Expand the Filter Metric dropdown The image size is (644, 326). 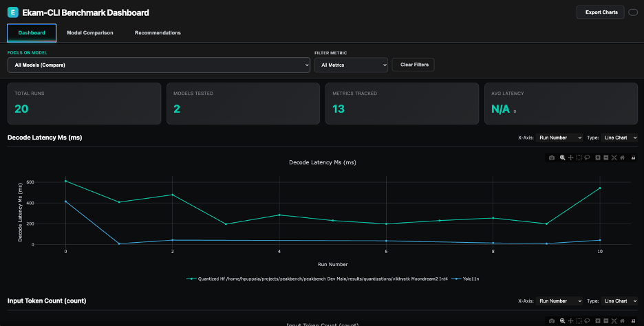coord(351,65)
